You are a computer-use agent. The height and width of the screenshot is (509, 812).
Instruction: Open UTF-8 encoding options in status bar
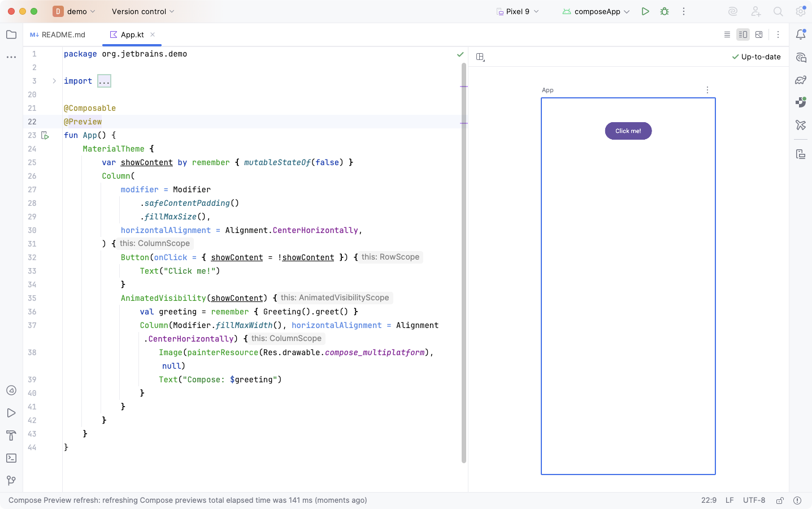click(x=754, y=500)
